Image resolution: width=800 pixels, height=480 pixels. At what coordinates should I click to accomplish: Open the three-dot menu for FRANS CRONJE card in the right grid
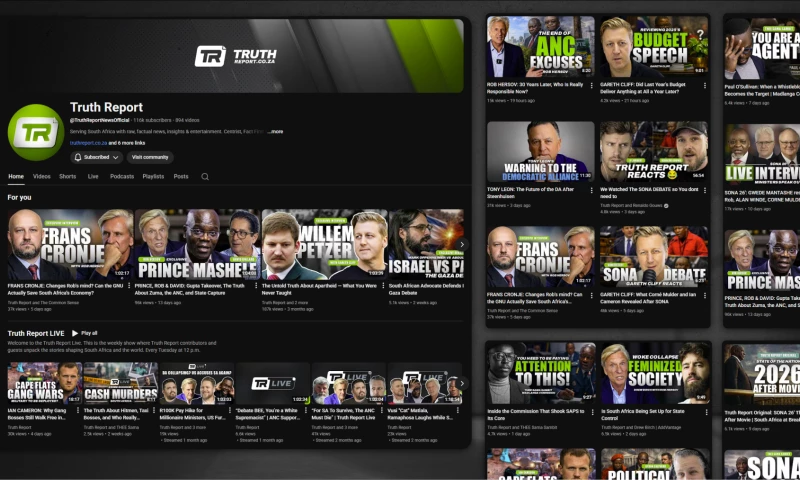coord(591,295)
